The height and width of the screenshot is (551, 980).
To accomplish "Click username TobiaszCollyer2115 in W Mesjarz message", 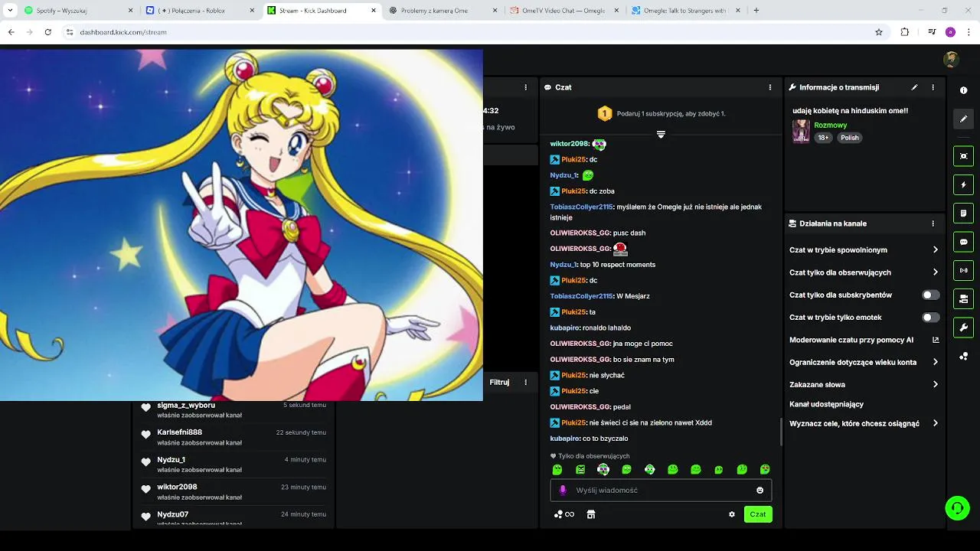I will pos(581,296).
